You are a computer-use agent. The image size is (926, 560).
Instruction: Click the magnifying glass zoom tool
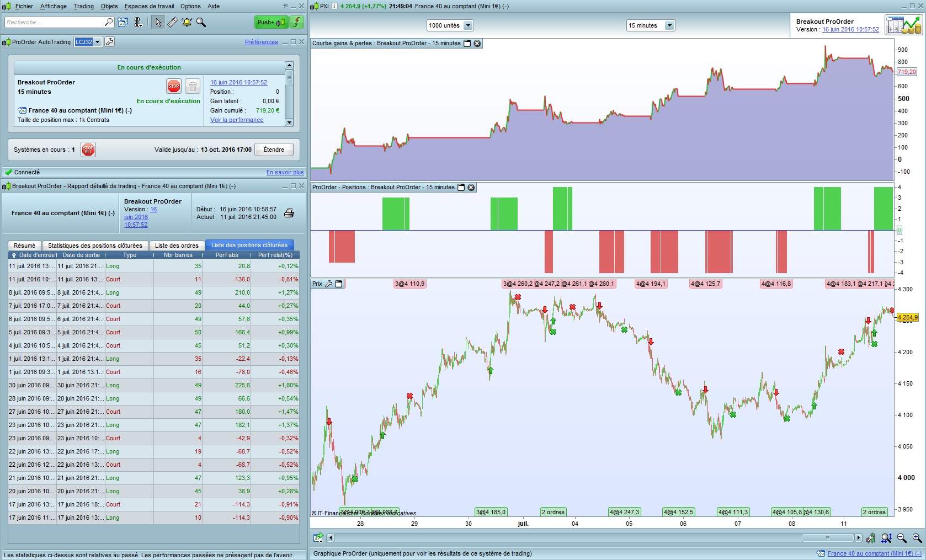tap(201, 22)
